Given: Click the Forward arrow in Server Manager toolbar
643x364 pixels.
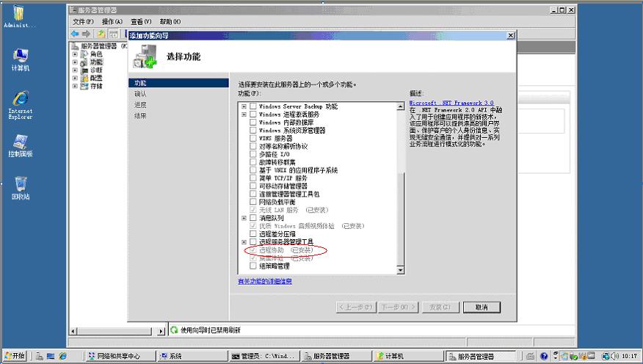Looking at the screenshot, I should (86, 34).
